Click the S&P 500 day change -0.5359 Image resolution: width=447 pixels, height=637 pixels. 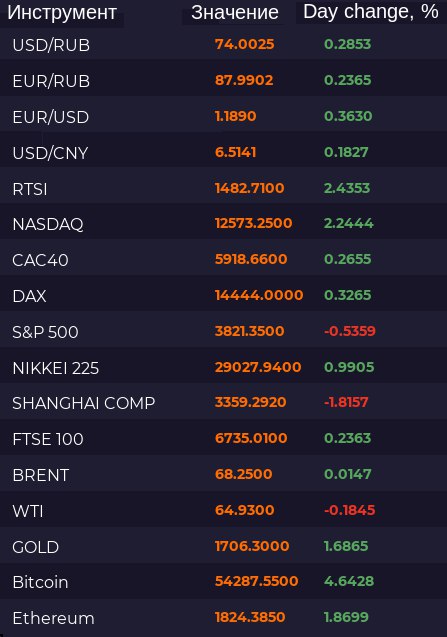349,331
